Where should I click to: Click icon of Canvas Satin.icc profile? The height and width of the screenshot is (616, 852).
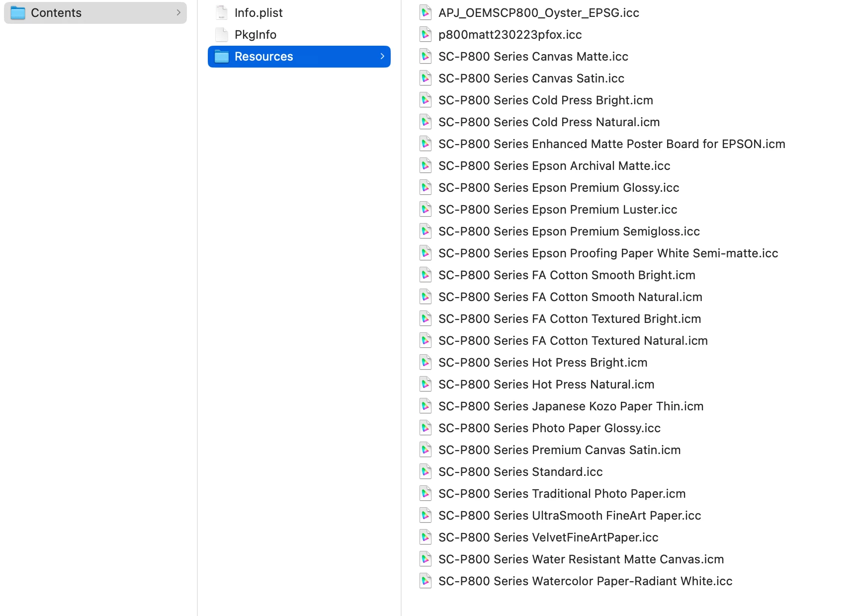[x=426, y=78]
